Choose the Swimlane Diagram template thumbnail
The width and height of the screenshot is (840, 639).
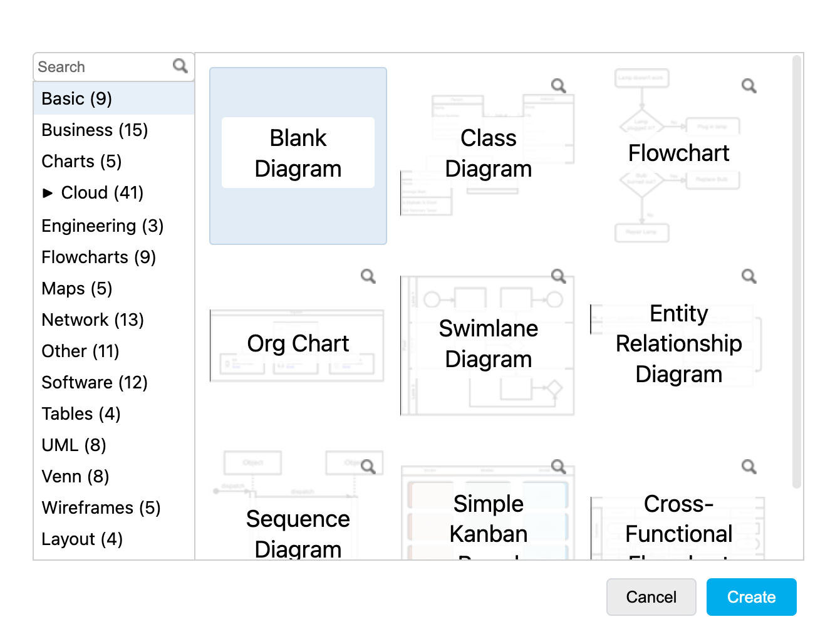488,345
